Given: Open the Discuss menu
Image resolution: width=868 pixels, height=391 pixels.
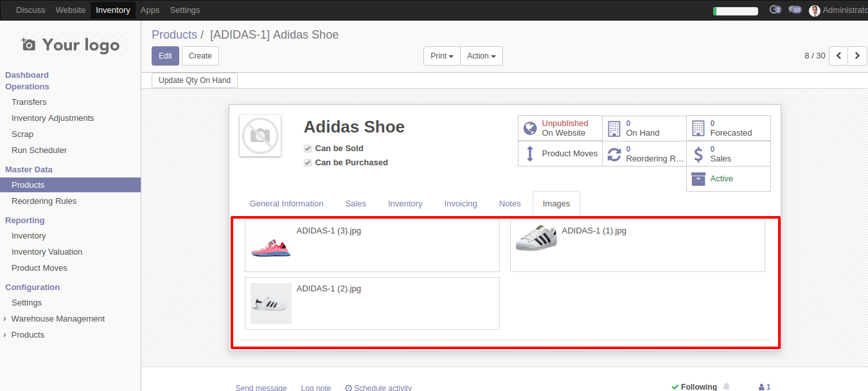Looking at the screenshot, I should [31, 10].
